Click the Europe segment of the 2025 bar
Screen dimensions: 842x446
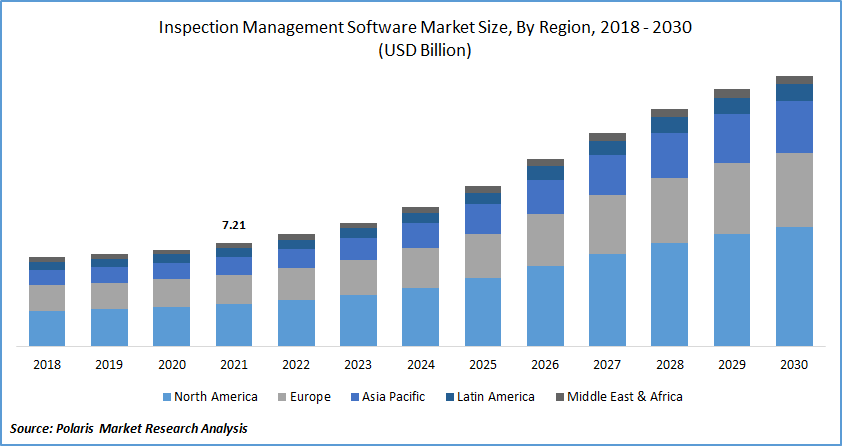(x=483, y=256)
